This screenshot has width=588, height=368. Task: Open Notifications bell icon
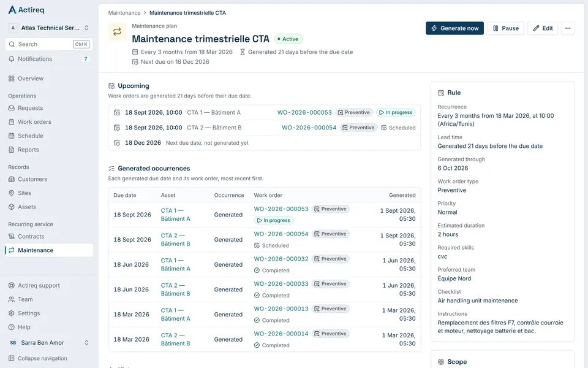click(12, 59)
